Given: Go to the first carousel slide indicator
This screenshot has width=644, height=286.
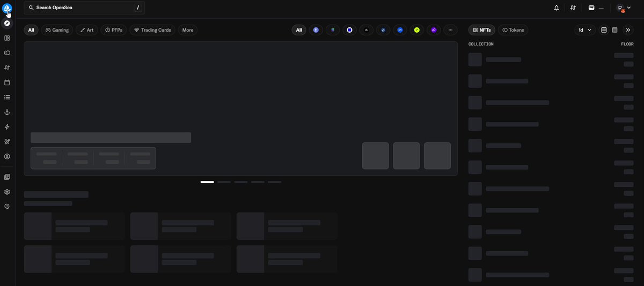Looking at the screenshot, I should click(207, 182).
